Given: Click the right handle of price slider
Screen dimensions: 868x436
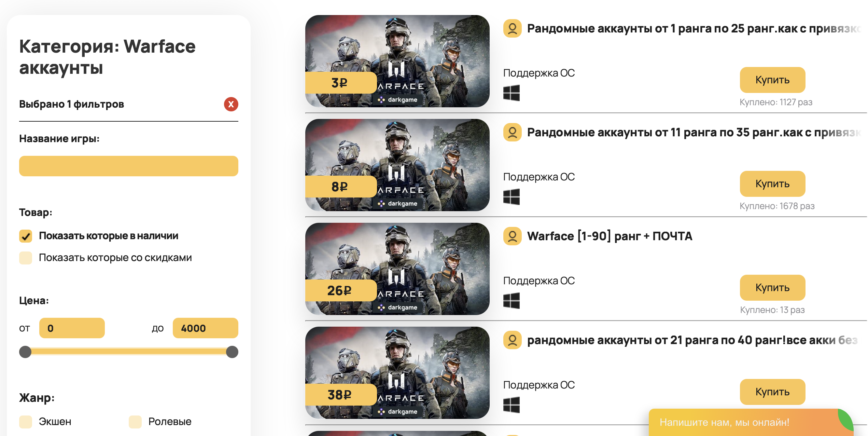Looking at the screenshot, I should click(232, 352).
